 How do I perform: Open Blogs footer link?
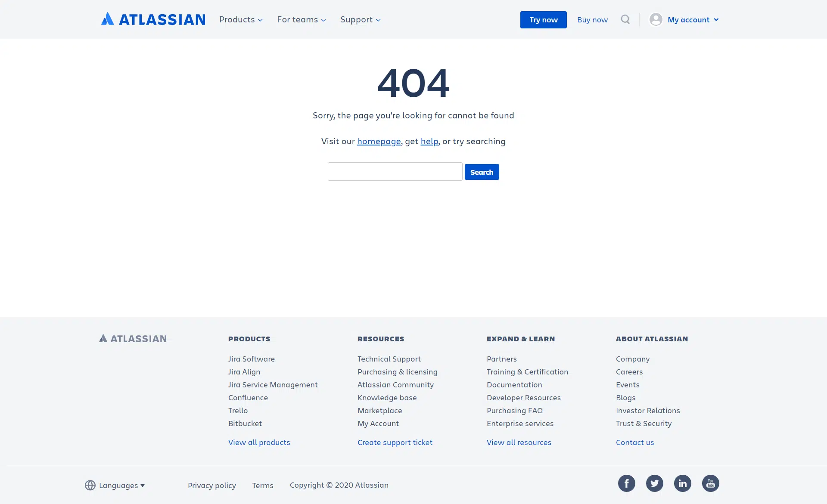coord(626,398)
